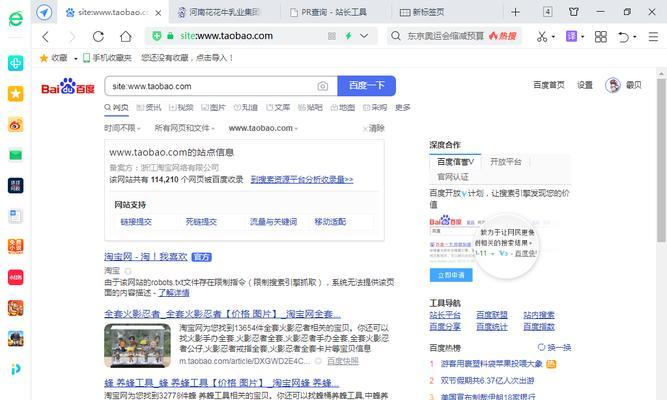The height and width of the screenshot is (400, 667).
Task: Open the 火影忍者 figurines result thumbnail
Action: coord(137,346)
